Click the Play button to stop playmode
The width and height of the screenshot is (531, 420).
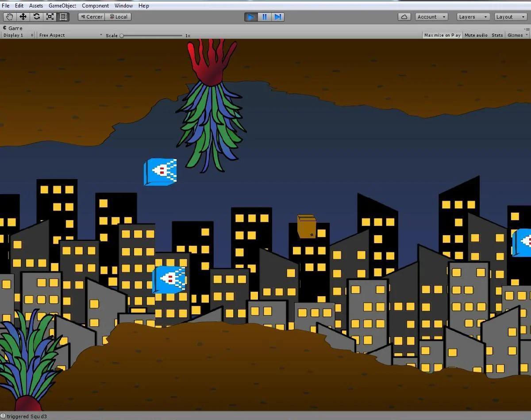(x=251, y=17)
